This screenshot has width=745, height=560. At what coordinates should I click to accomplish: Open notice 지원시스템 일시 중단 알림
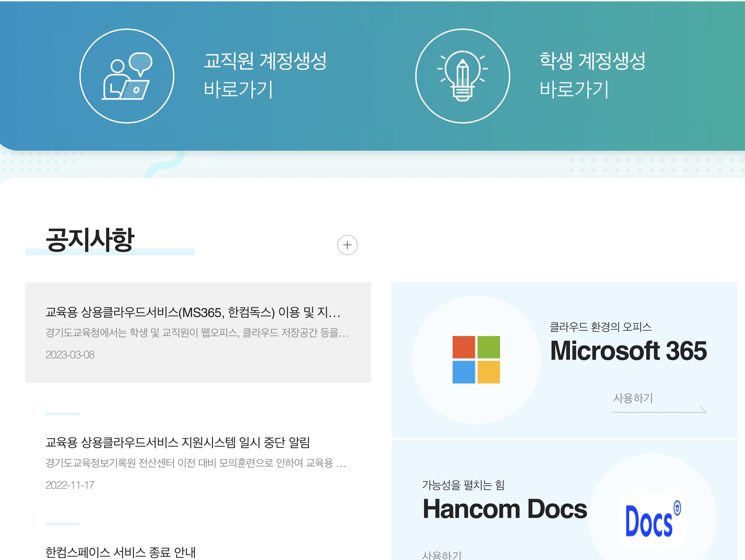tap(177, 443)
